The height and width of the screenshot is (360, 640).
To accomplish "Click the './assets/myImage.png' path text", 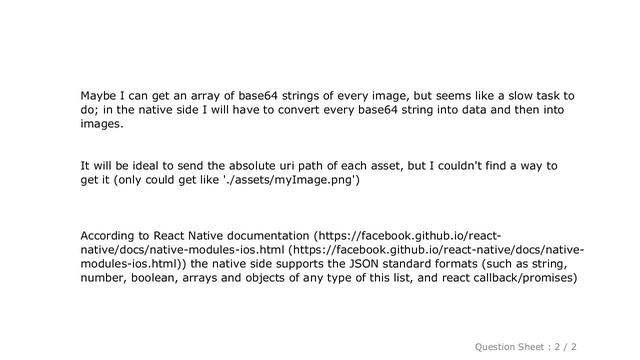I will 291,180.
